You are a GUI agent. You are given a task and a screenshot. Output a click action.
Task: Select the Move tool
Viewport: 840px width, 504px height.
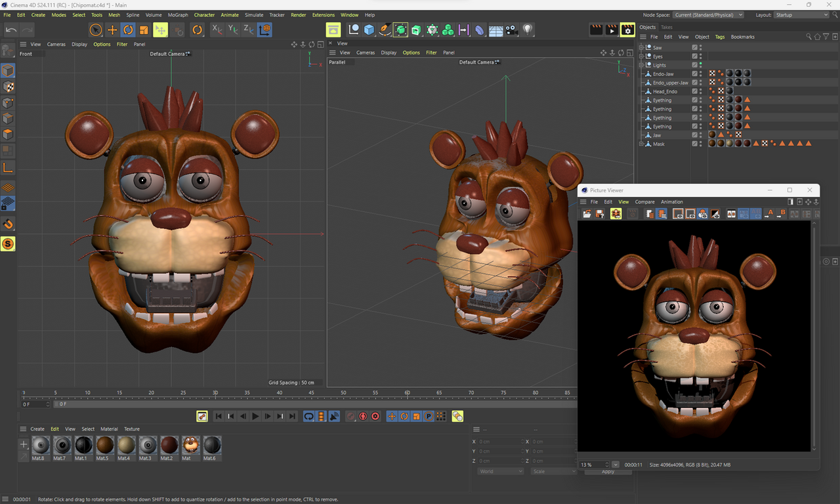point(112,30)
